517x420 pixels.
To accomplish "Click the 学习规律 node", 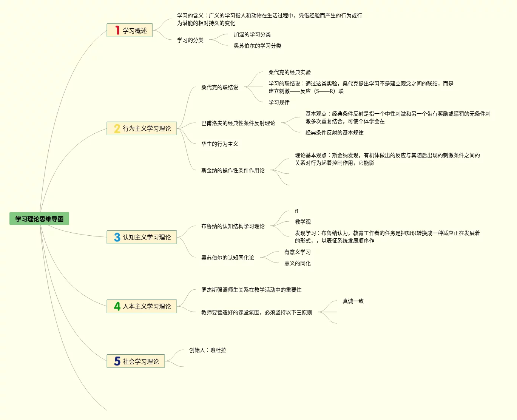I will pos(279,102).
